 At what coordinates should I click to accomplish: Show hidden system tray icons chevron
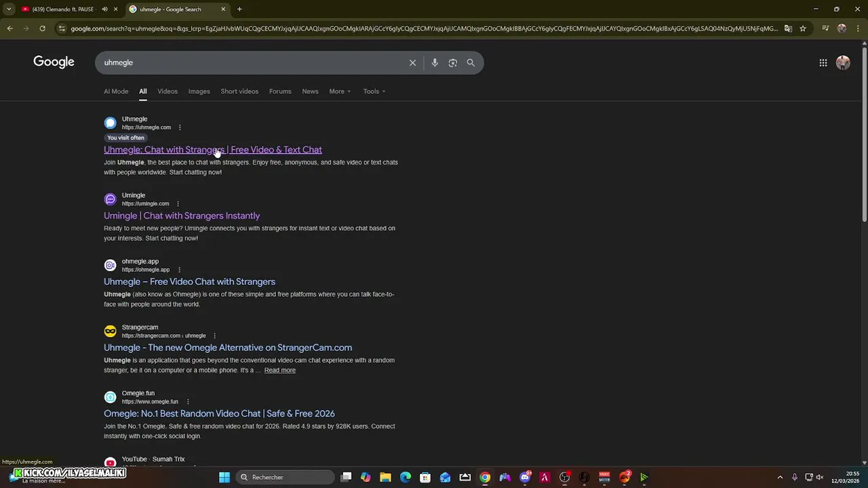(780, 477)
